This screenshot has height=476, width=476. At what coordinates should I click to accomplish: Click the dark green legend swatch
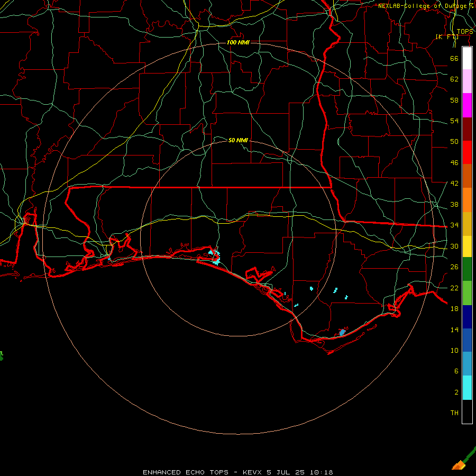[467, 269]
